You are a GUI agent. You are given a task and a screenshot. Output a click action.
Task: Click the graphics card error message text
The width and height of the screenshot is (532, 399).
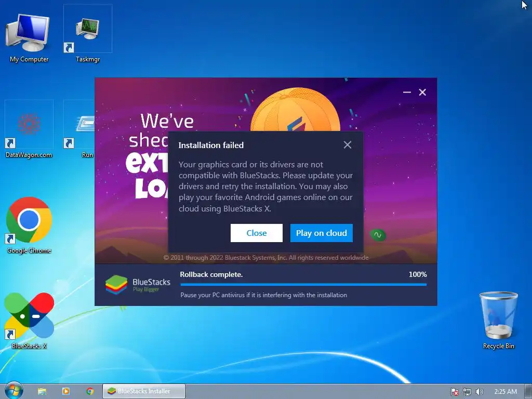click(x=265, y=187)
